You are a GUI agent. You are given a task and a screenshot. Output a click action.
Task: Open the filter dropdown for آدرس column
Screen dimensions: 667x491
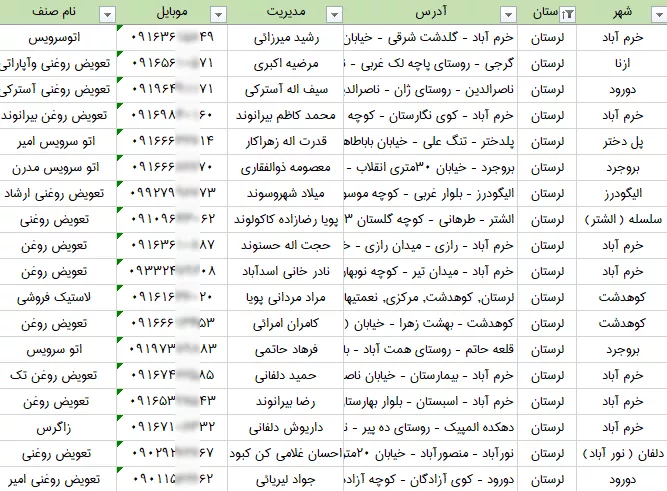(508, 15)
